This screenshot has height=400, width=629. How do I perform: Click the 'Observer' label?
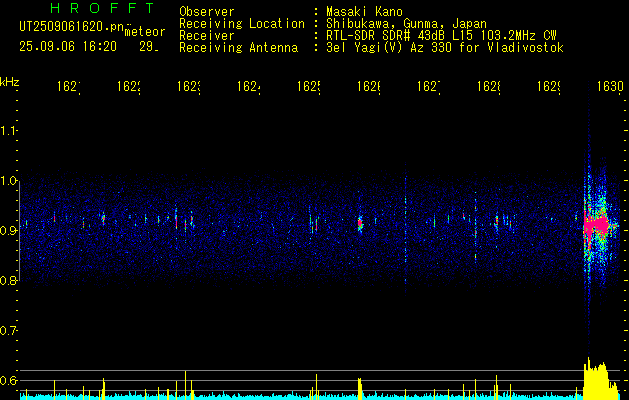[207, 11]
